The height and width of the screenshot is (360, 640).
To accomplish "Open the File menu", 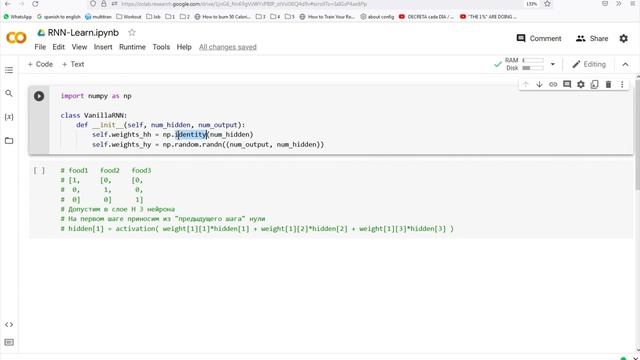I will click(40, 47).
